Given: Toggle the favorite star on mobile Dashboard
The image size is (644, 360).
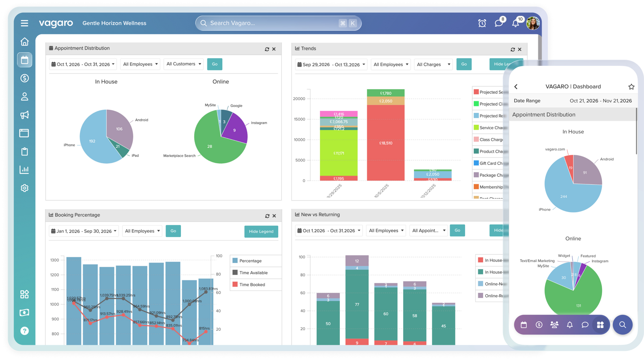Looking at the screenshot, I should 631,87.
